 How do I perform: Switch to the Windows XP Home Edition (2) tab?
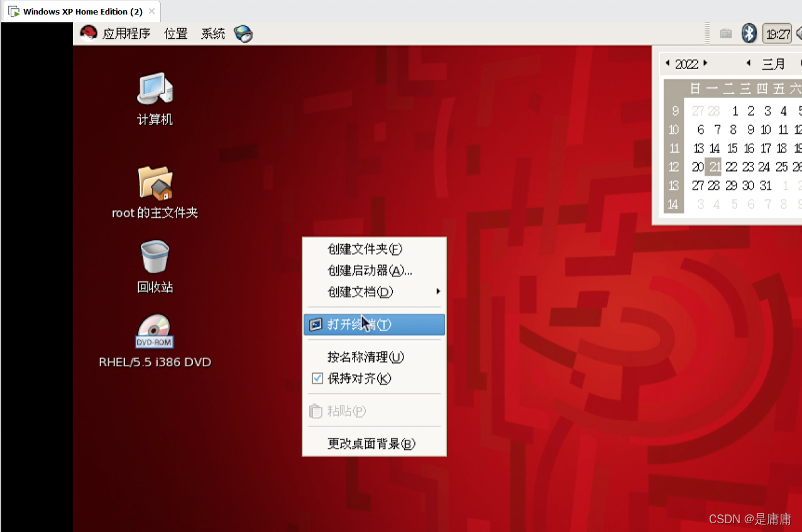point(82,12)
